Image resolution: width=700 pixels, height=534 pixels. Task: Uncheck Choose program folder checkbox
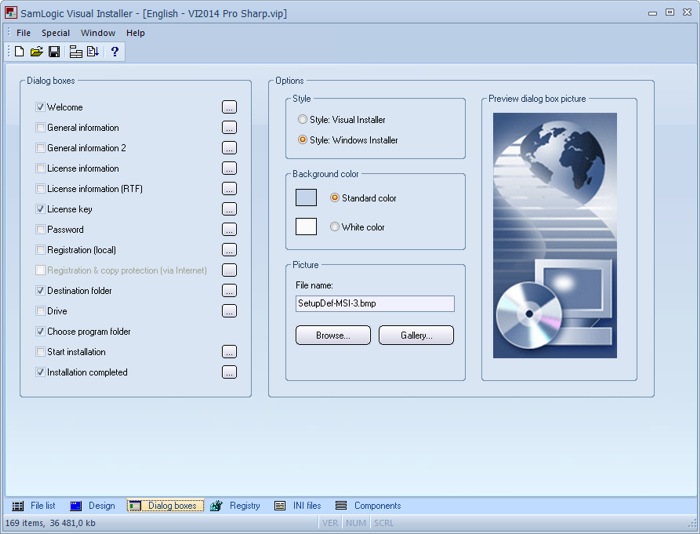[40, 331]
